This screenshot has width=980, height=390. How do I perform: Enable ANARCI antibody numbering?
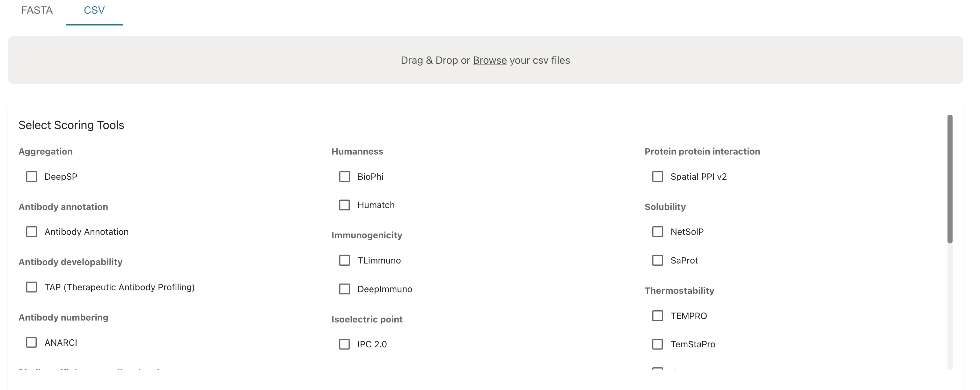pyautogui.click(x=31, y=342)
